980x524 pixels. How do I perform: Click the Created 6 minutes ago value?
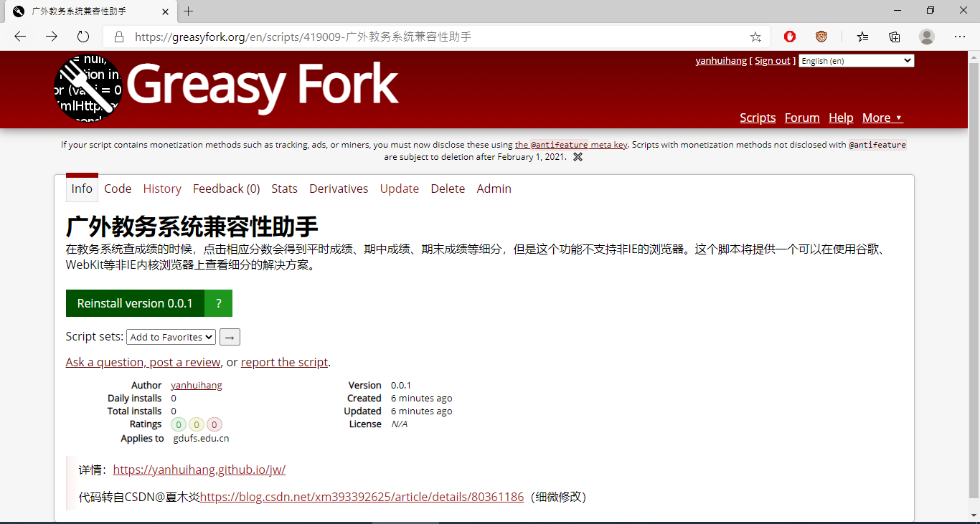[422, 399]
